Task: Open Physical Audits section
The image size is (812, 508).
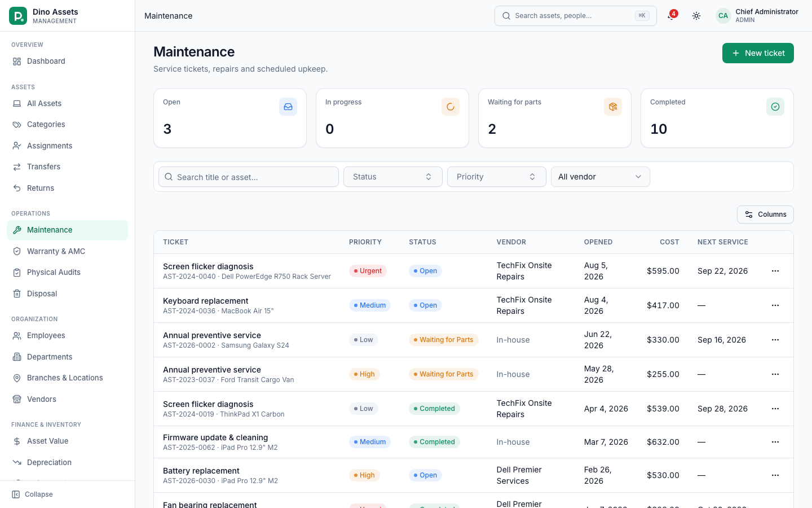Action: pyautogui.click(x=67, y=272)
